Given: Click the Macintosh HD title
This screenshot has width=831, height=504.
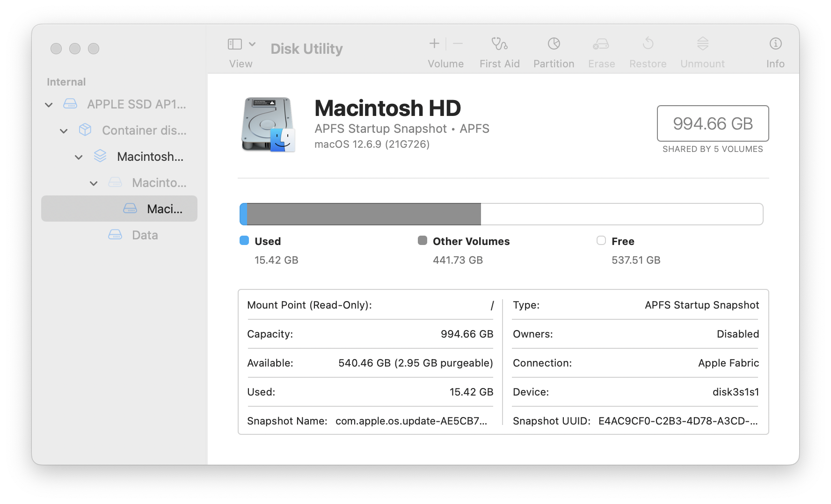Looking at the screenshot, I should click(x=388, y=108).
